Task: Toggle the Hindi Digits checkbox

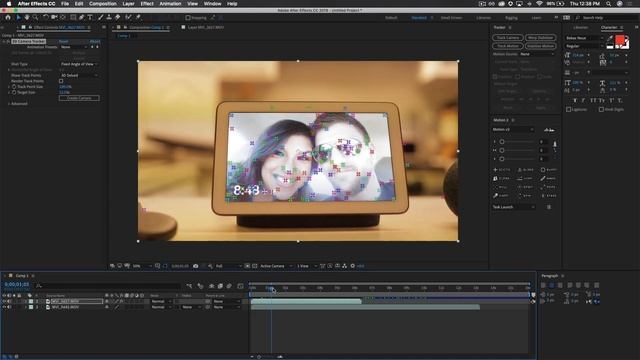Action: point(601,109)
